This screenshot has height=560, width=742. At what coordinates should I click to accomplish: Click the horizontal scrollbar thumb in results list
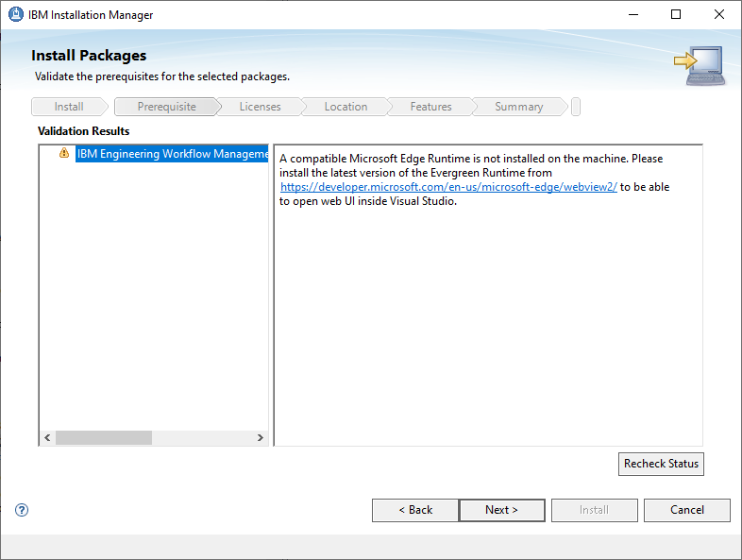click(x=103, y=438)
